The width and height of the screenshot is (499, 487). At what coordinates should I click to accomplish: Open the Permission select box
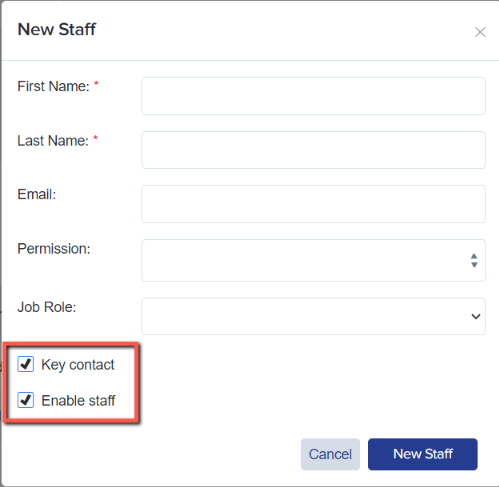[x=313, y=260]
